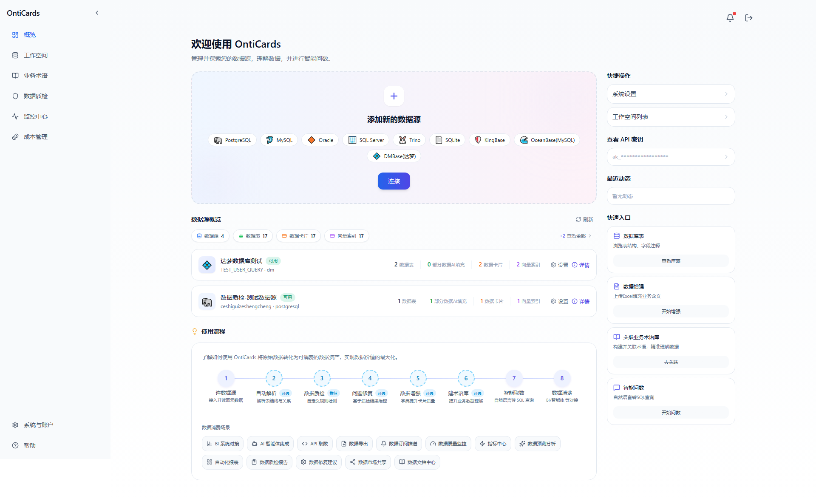Viewport: 816px width, 504px height.
Task: Click the 开始问数 button
Action: click(x=671, y=413)
